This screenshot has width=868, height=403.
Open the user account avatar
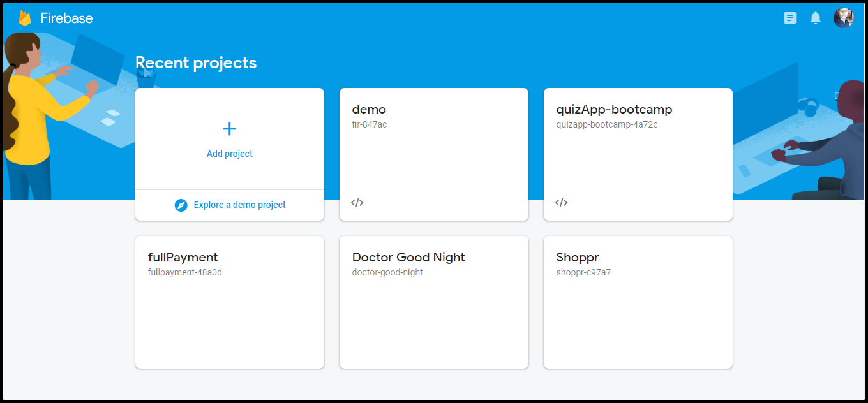(844, 18)
